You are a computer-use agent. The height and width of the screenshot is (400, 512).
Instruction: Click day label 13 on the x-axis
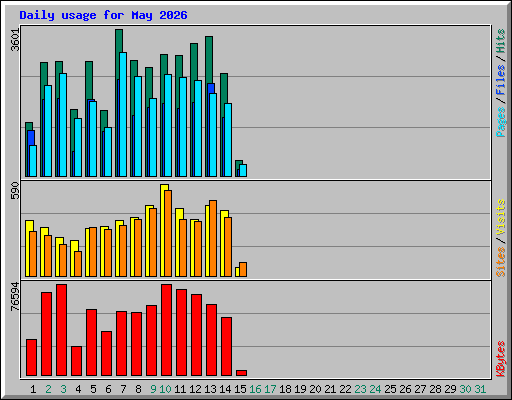coord(210,389)
